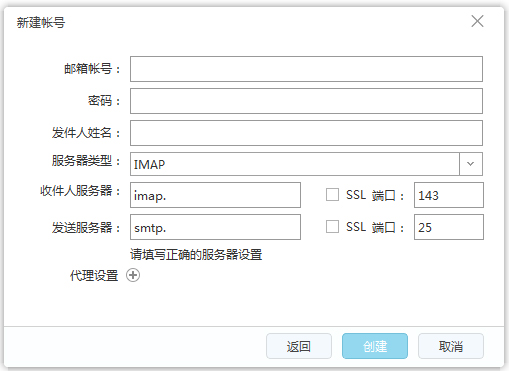The height and width of the screenshot is (371, 509).
Task: Click the 创建 button
Action: pos(375,346)
